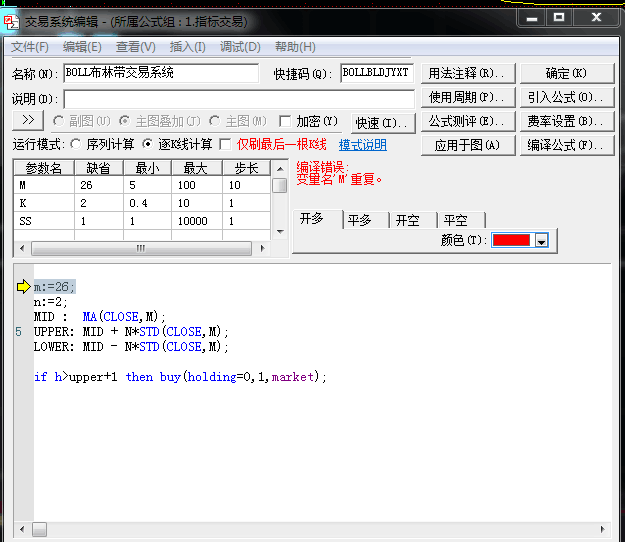Click parameter name cell M

pyautogui.click(x=44, y=185)
